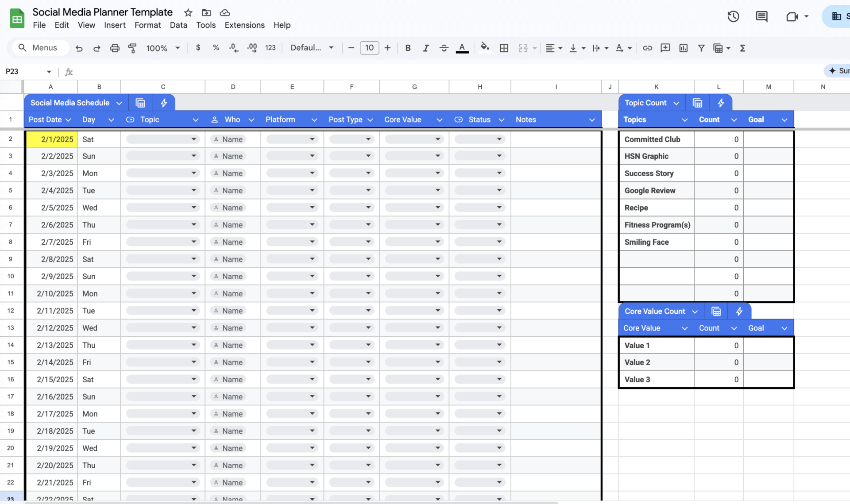Open the Data menu
Screen dimensions: 850x504
178,25
